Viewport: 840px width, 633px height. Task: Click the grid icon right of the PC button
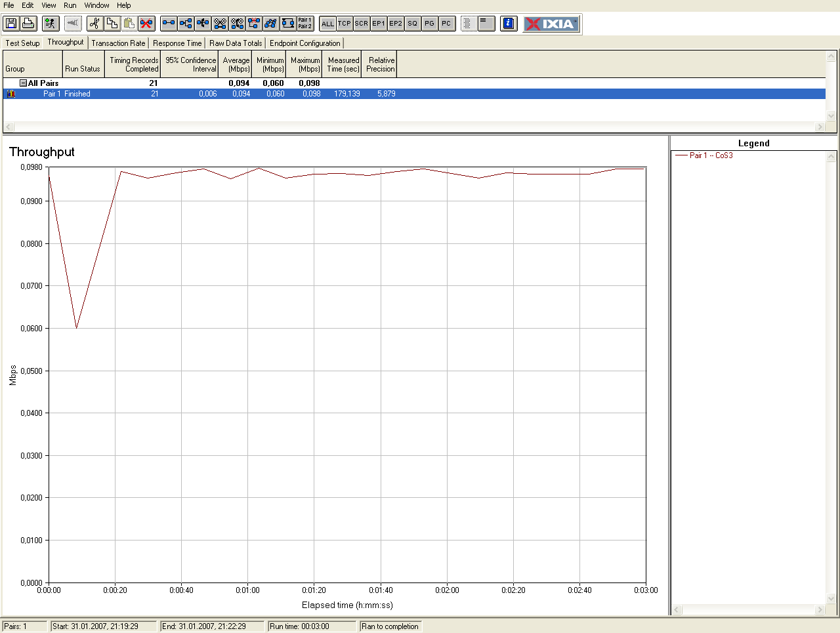[469, 24]
